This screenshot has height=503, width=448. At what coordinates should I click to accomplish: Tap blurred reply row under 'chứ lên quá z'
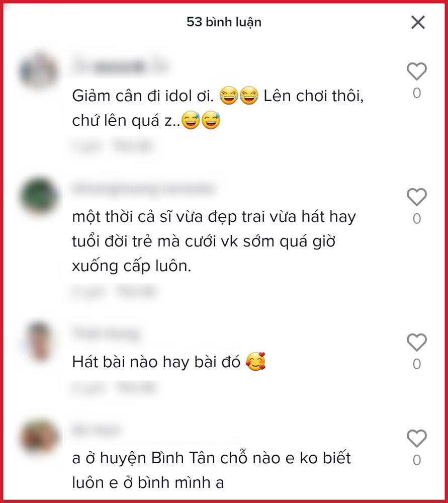113,146
